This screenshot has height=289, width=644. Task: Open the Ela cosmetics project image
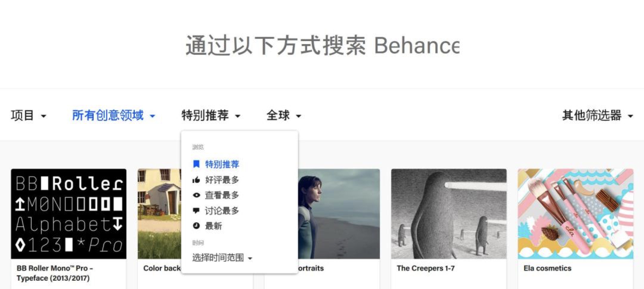575,214
